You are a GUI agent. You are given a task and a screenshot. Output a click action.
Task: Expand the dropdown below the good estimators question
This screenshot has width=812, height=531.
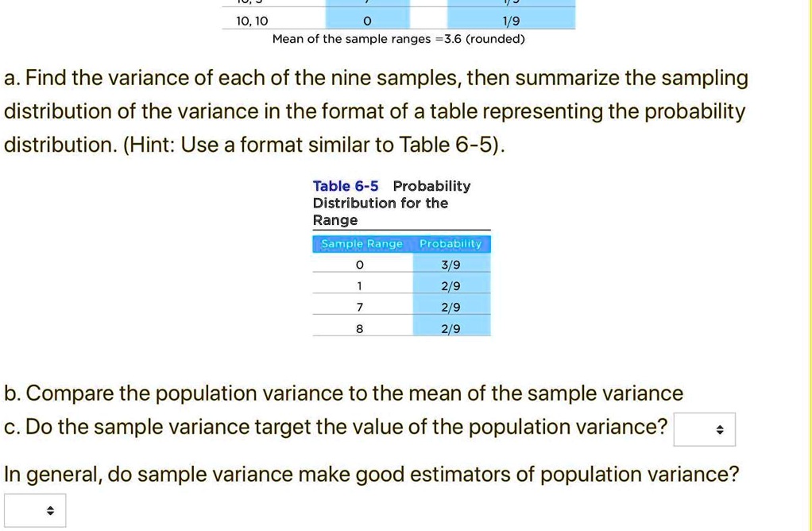pyautogui.click(x=33, y=510)
